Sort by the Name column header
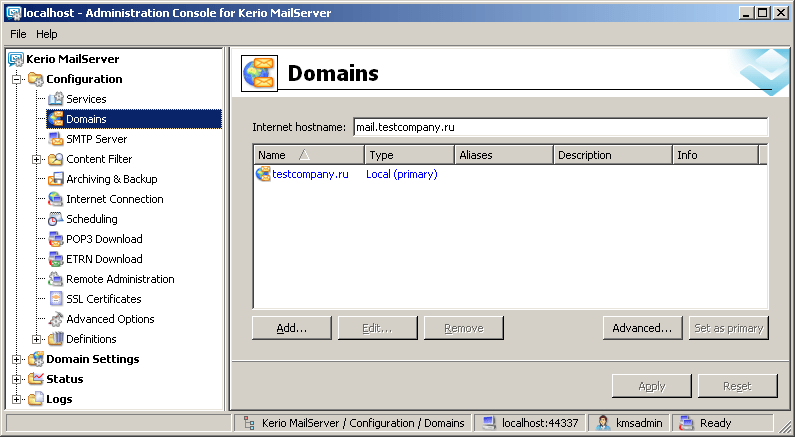This screenshot has width=795, height=437. click(309, 155)
